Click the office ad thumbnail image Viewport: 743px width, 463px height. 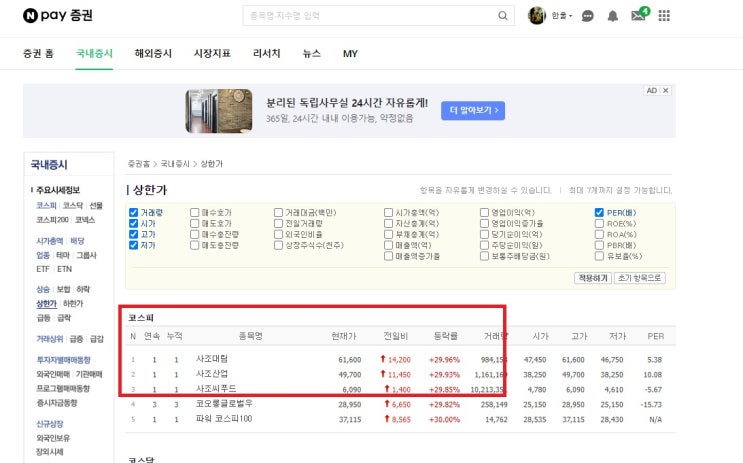(x=218, y=111)
